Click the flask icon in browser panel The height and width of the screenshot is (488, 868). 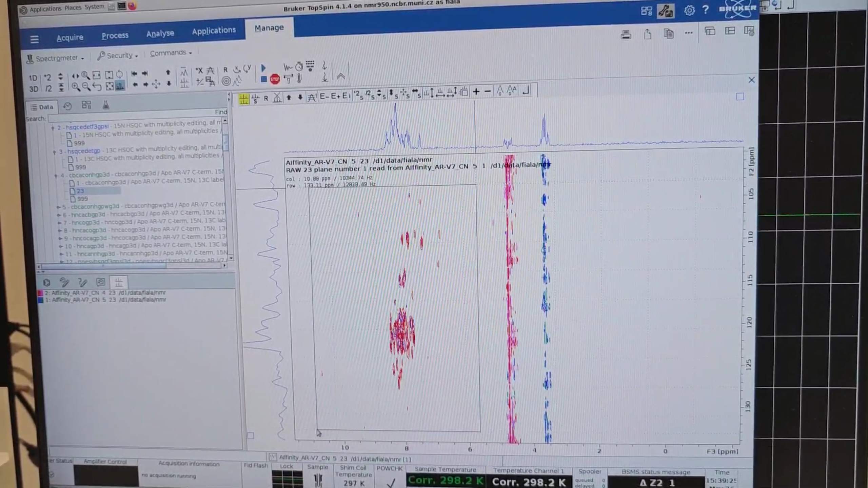tap(106, 105)
